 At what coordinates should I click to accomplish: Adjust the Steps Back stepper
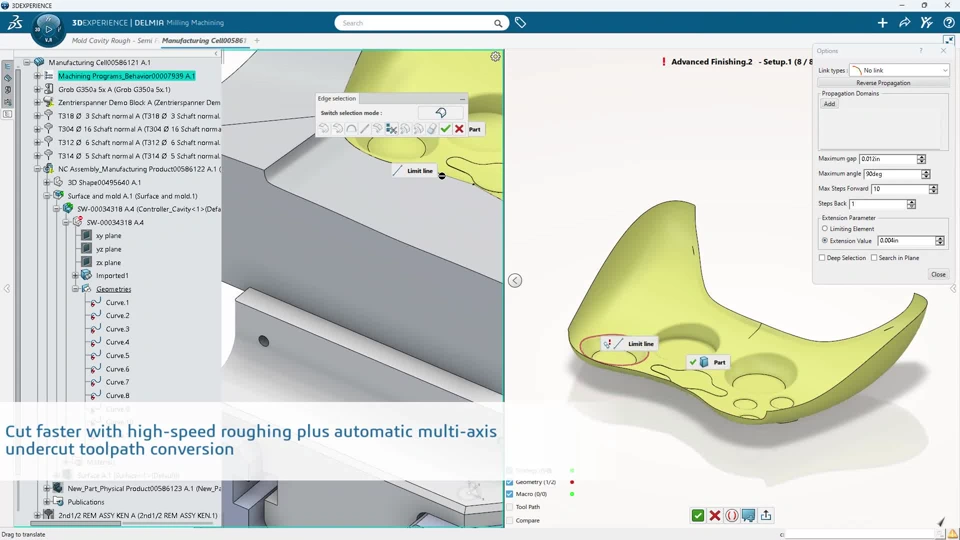pyautogui.click(x=911, y=204)
